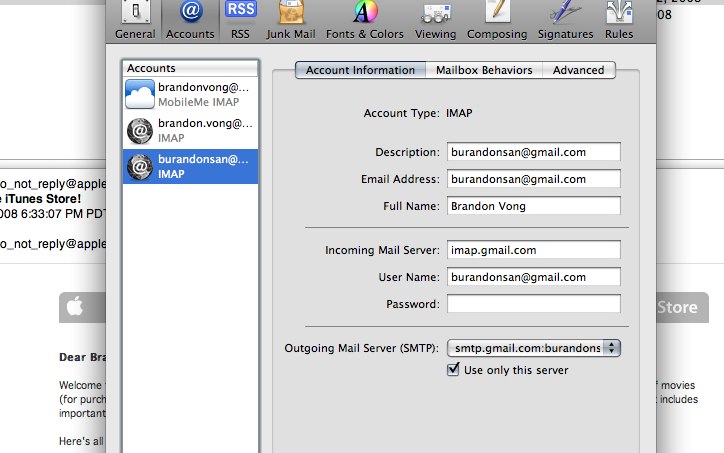Select the brandonvong@ MobileMe IMAP account
The width and height of the screenshot is (724, 453).
tap(190, 94)
